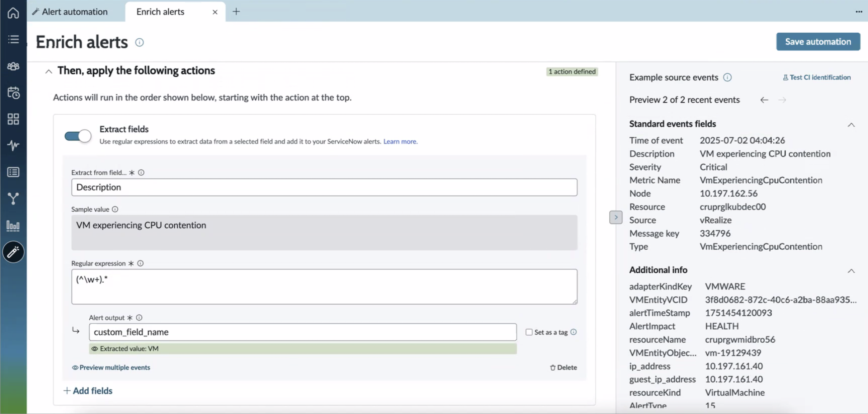This screenshot has height=414, width=868.
Task: Click the AlertImpact value 'HEALTH'
Action: coord(722,326)
